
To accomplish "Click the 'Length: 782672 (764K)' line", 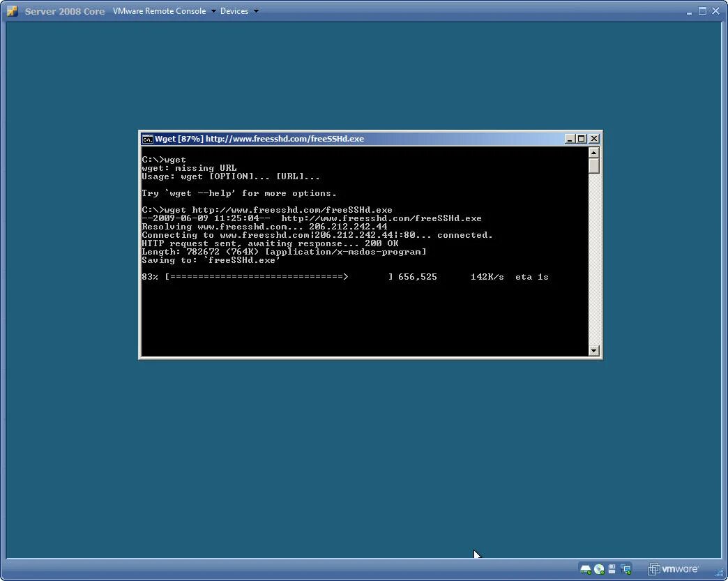I will pos(284,252).
